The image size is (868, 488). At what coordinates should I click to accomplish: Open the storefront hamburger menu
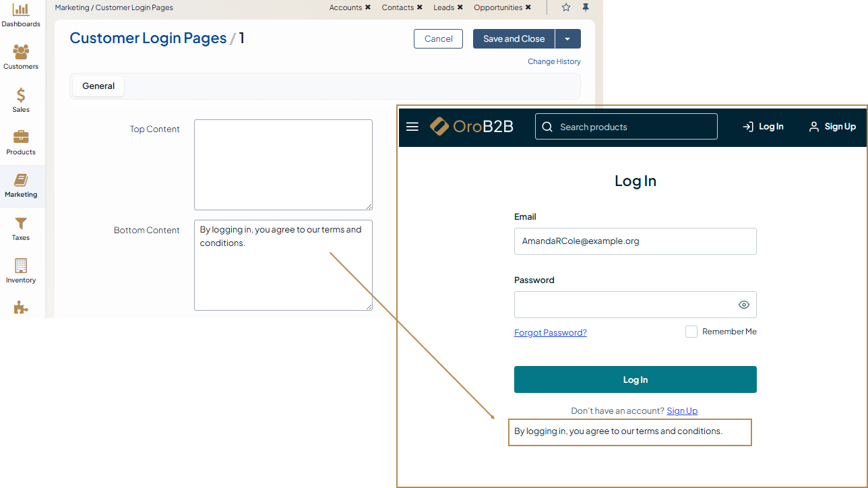click(412, 127)
